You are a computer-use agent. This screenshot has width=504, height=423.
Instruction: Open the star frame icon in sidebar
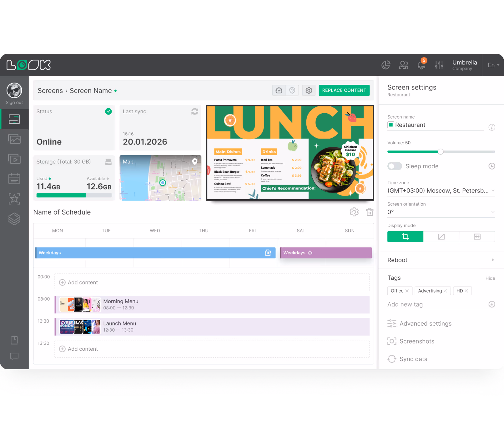(14, 199)
